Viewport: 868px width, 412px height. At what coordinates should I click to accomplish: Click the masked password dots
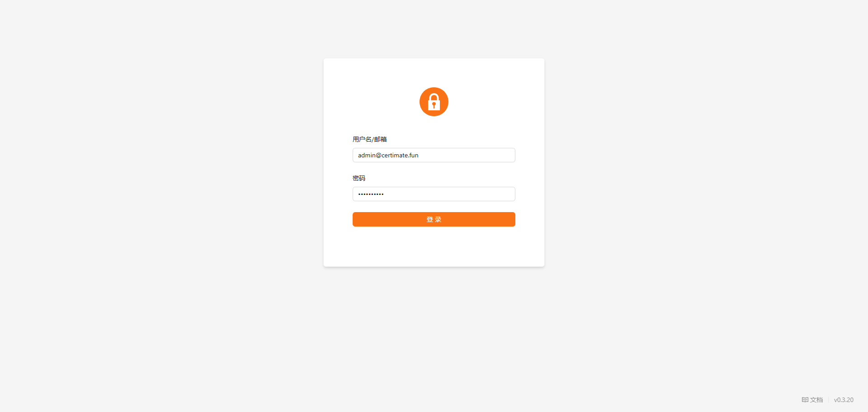click(x=371, y=194)
